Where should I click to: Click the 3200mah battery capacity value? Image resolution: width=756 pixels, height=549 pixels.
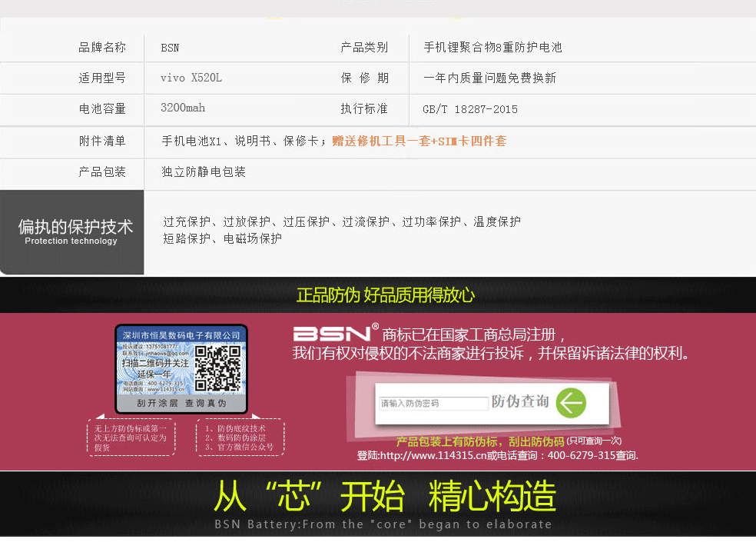click(x=183, y=108)
